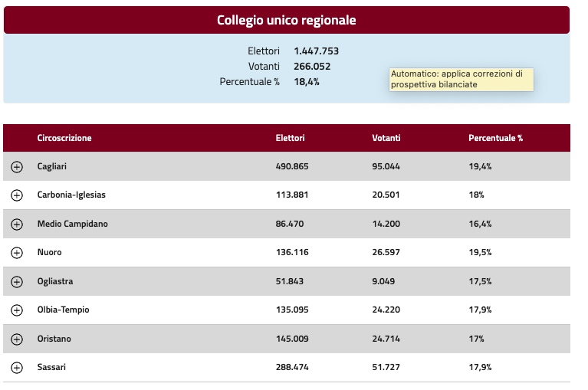The image size is (588, 390).
Task: Expand the Cagliari row plus icon
Action: [x=17, y=166]
